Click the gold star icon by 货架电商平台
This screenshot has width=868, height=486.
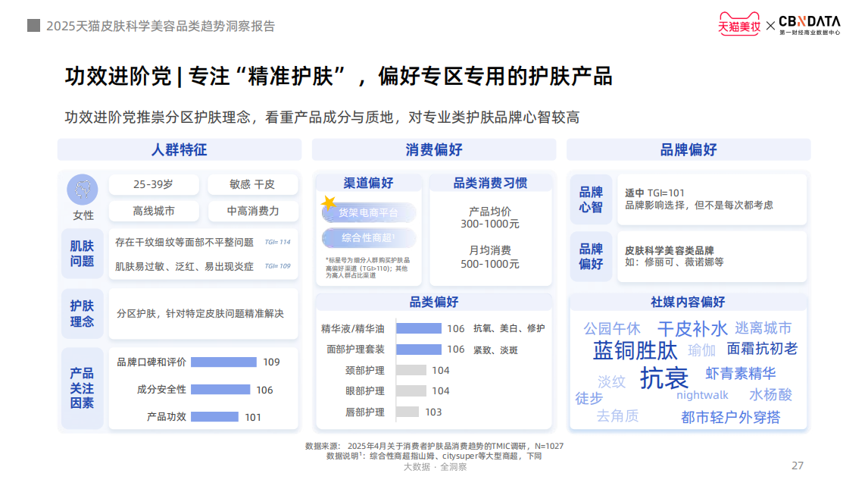point(329,203)
